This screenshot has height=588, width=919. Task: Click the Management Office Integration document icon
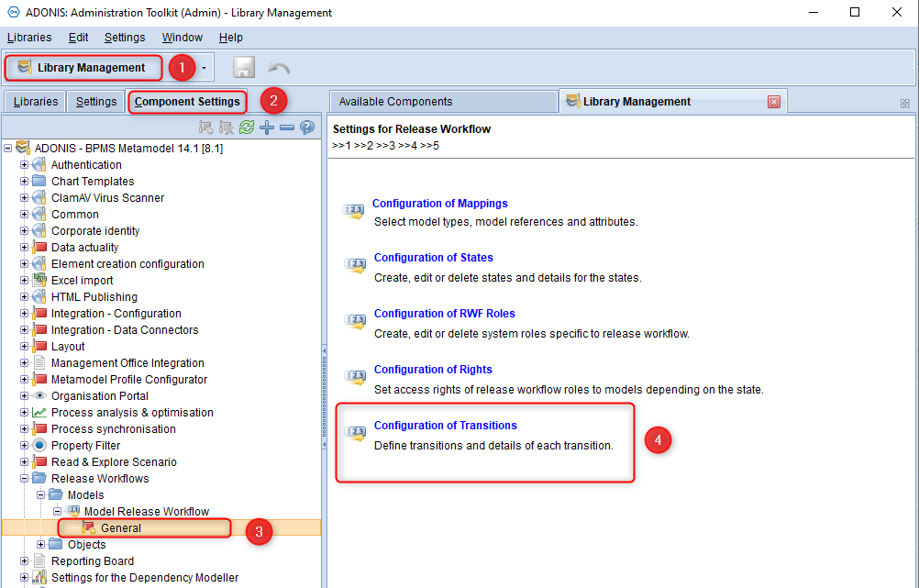click(x=39, y=363)
